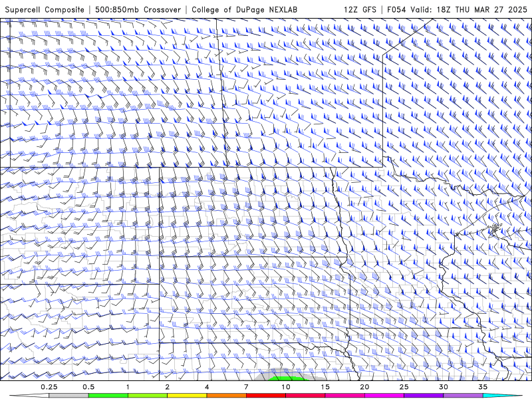Click 'College of DuPage NEXLAB' text

pos(244,9)
